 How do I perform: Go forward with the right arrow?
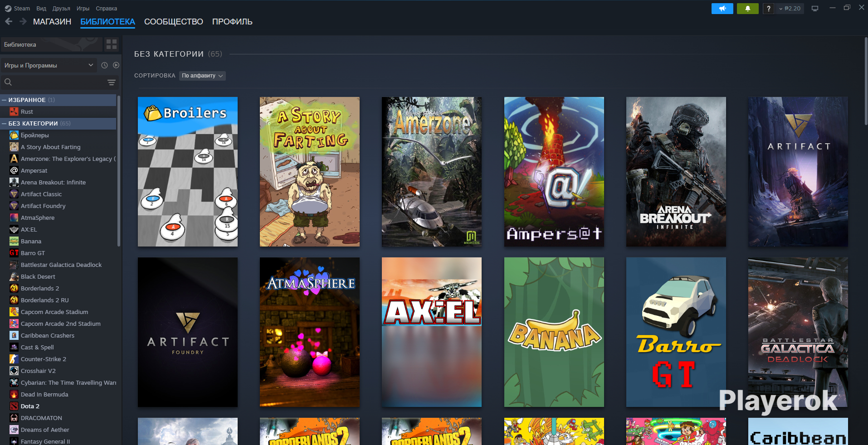click(23, 21)
